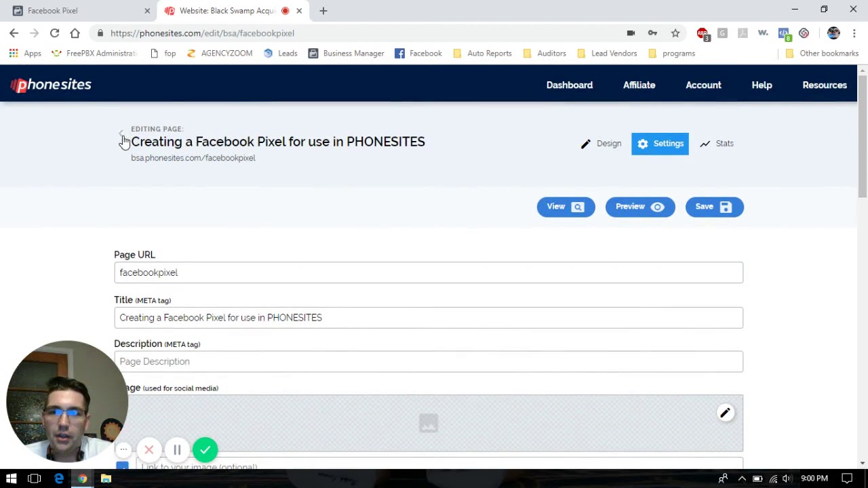Click the Page URL input field
The image size is (868, 488).
[x=429, y=272]
